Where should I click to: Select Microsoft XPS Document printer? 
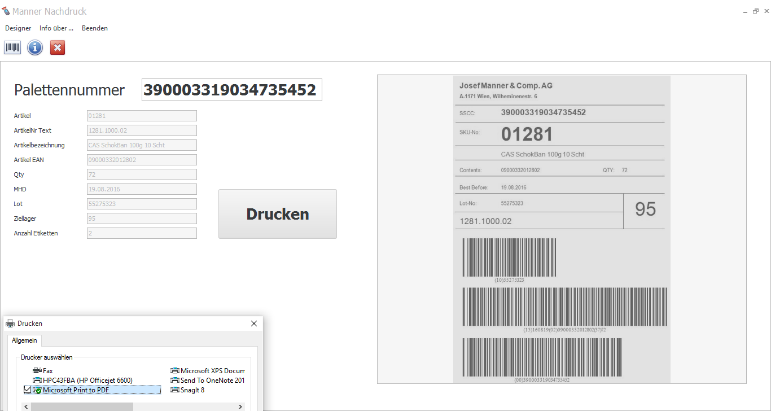pos(208,371)
